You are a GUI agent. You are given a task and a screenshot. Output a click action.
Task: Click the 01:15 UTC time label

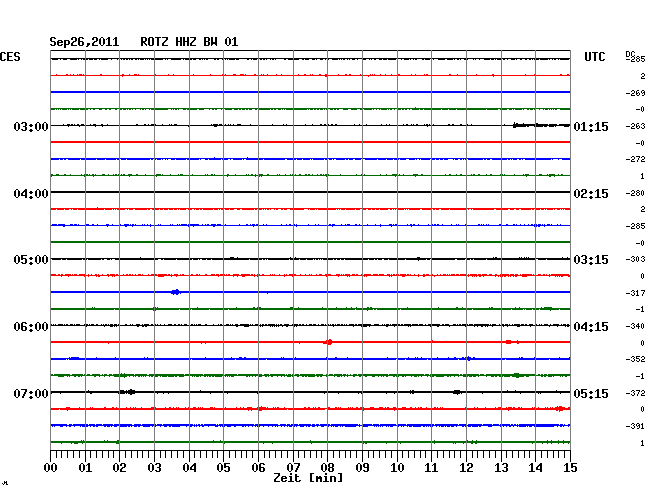pos(591,127)
